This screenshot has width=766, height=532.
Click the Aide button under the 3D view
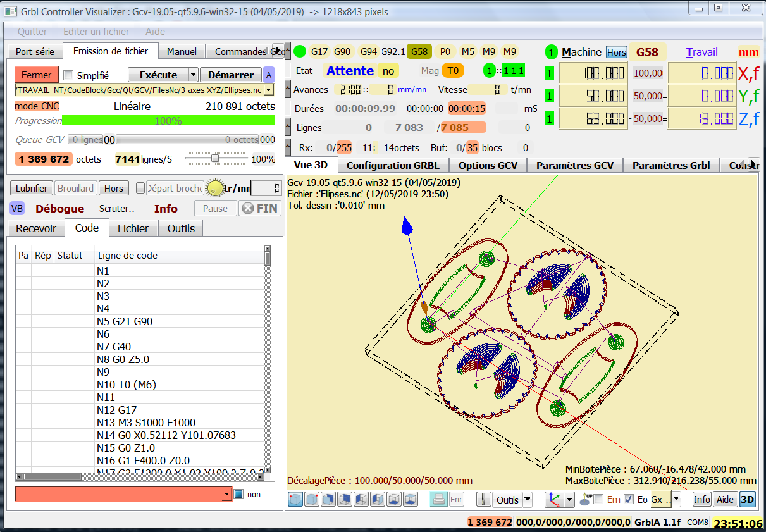tap(725, 500)
